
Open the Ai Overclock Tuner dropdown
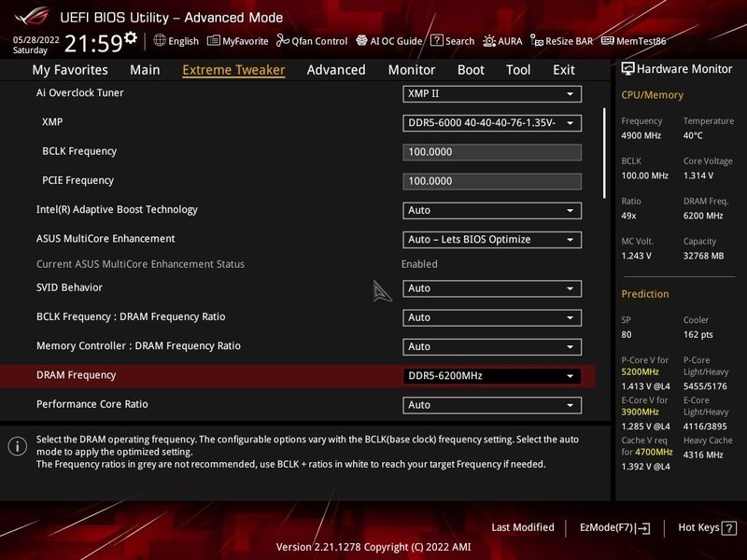(490, 93)
